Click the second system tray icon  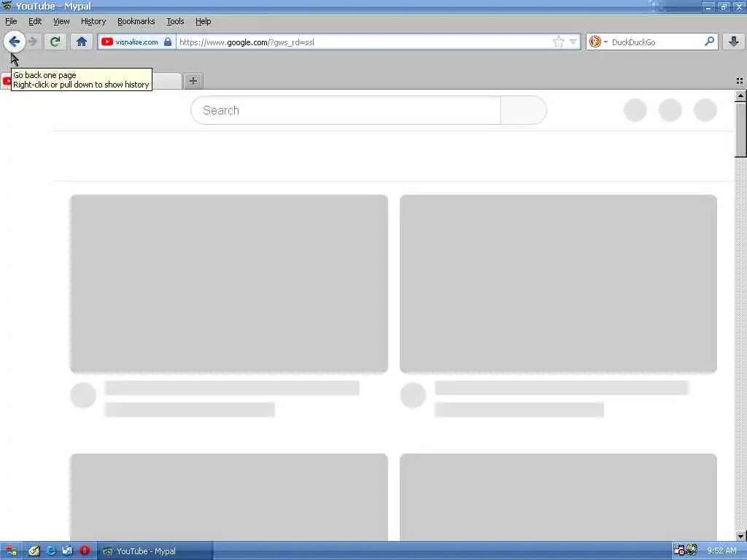(692, 550)
